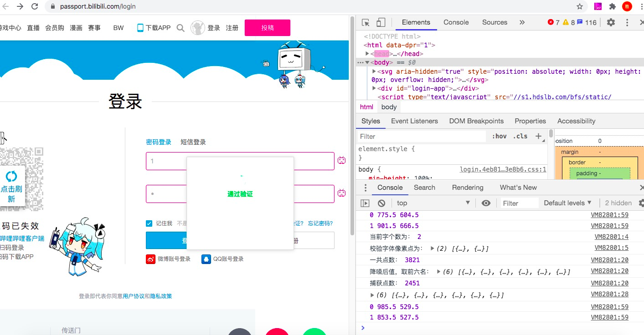Click the 微博账号登录 Weibo icon

[x=150, y=259]
